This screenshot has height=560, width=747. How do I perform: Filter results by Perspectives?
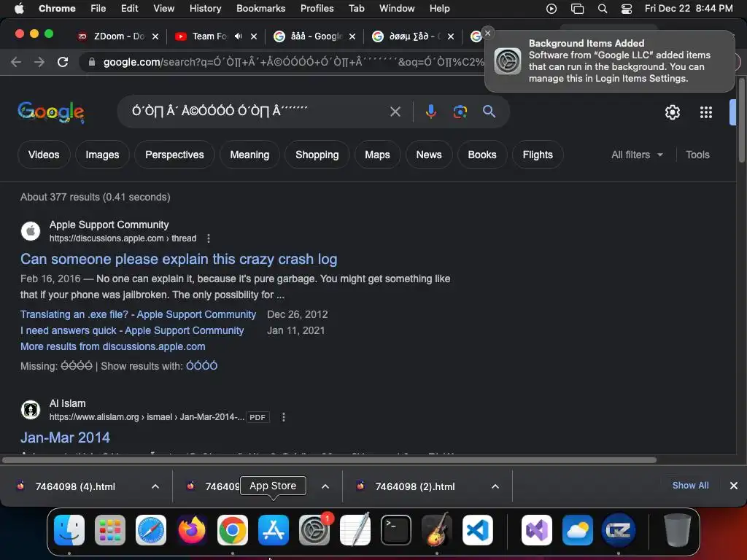pos(174,155)
